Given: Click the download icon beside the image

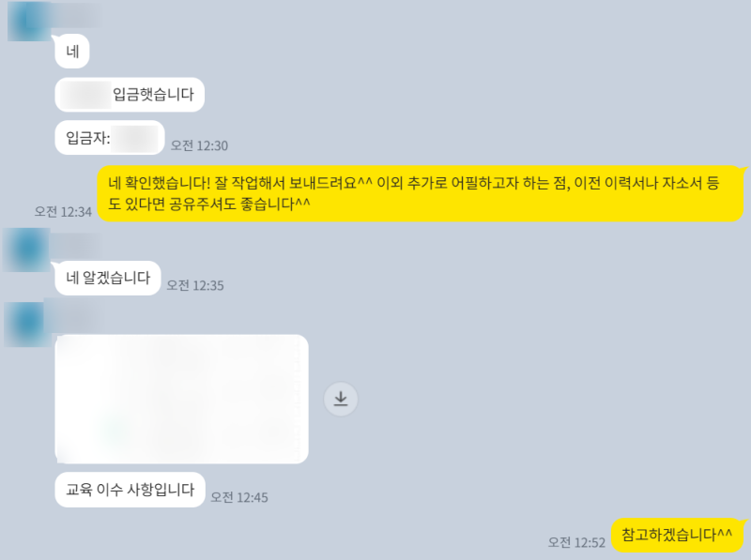Looking at the screenshot, I should click(x=341, y=399).
